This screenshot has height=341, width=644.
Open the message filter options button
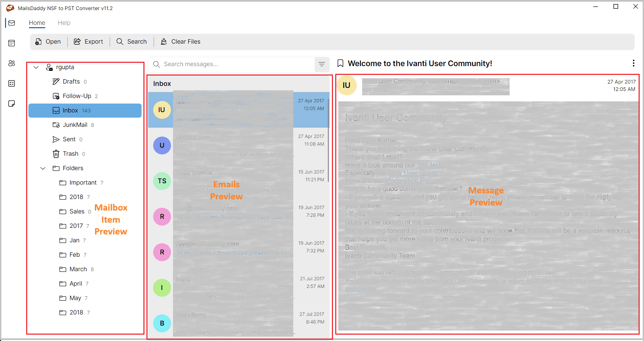pos(322,64)
